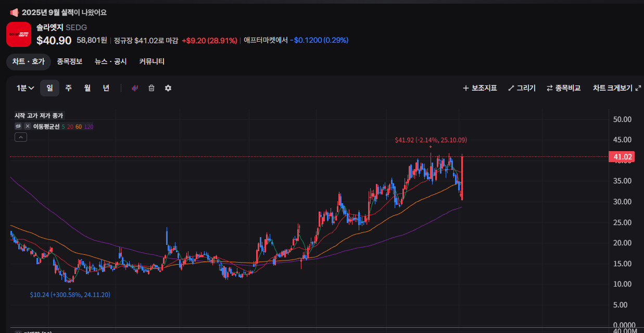
Task: Remove the 이동평균선 indicator with X
Action: click(28, 126)
